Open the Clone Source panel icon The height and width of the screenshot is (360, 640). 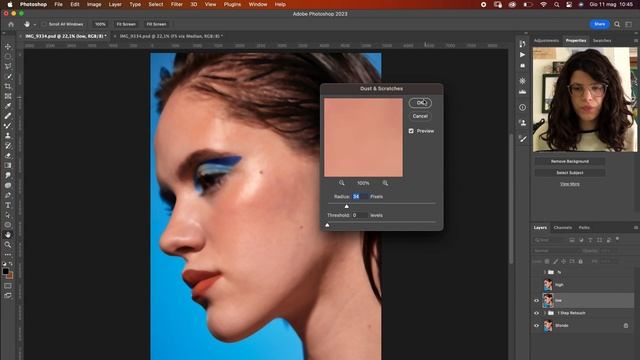[x=522, y=122]
